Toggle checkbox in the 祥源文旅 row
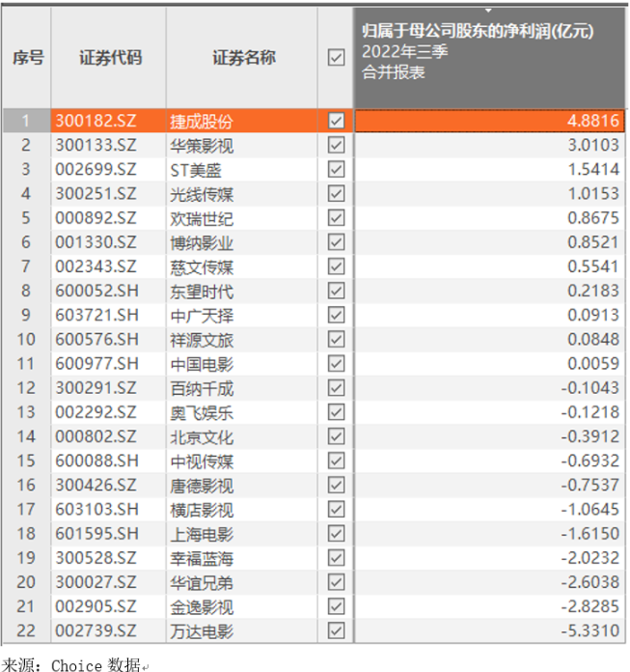630x672 pixels. [336, 340]
